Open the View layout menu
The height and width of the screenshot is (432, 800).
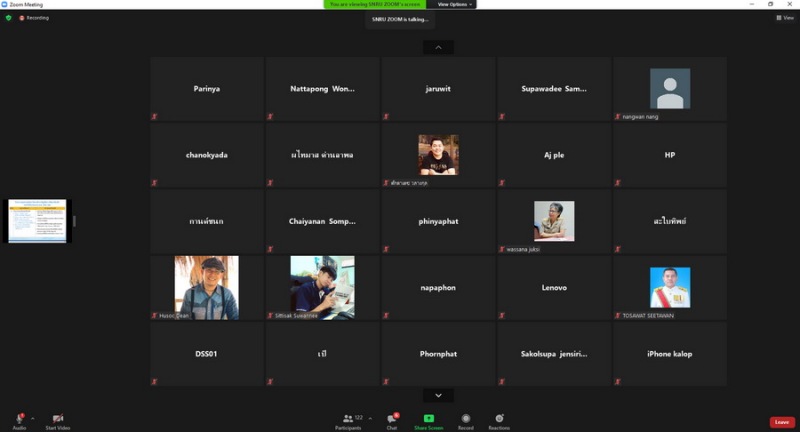click(784, 18)
